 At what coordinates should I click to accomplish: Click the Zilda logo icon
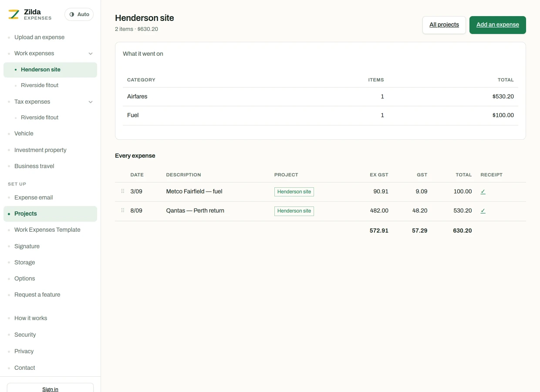pyautogui.click(x=13, y=14)
